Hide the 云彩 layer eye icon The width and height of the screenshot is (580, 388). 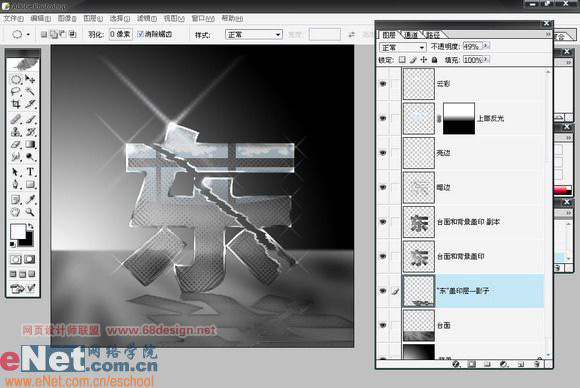pos(383,84)
